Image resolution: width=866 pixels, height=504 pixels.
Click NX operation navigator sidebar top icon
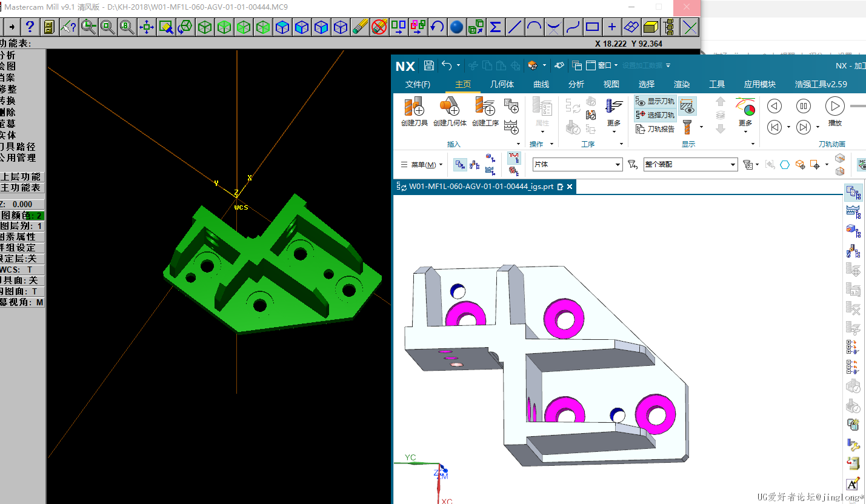coord(853,193)
